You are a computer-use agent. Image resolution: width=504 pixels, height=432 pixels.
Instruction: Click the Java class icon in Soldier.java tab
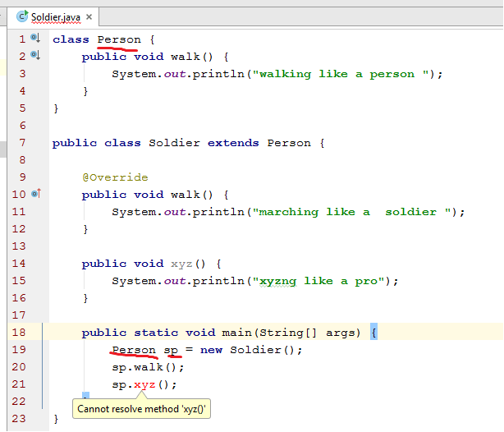[x=22, y=16]
